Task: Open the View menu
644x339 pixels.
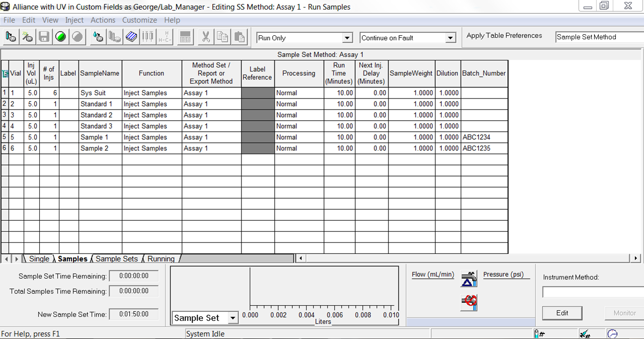Action: (50, 20)
